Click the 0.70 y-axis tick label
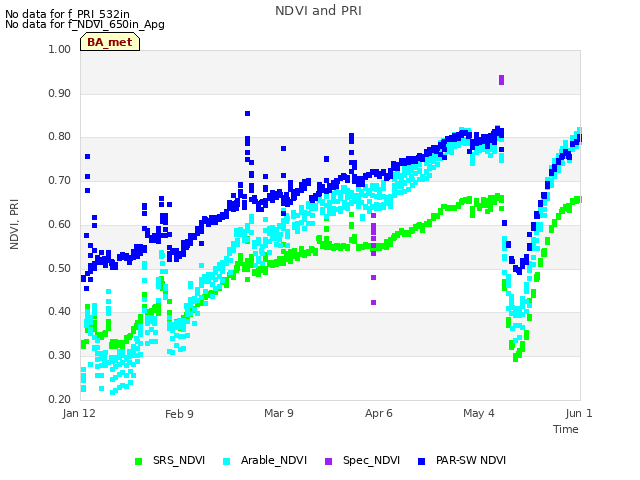Viewport: 640px width, 480px height. click(x=60, y=180)
